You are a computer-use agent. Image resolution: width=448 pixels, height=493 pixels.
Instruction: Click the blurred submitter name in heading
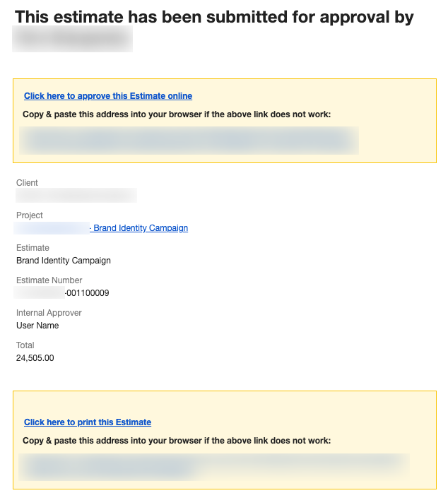coord(72,39)
